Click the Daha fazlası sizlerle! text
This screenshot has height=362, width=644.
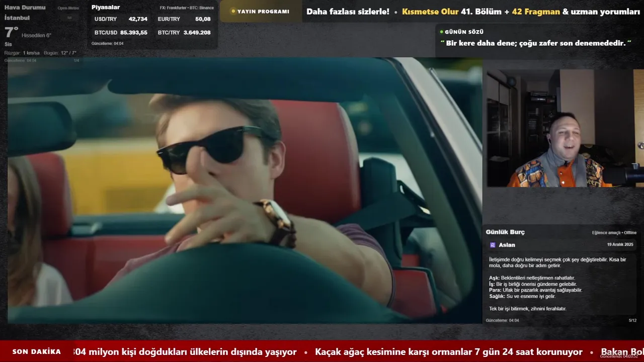point(348,12)
